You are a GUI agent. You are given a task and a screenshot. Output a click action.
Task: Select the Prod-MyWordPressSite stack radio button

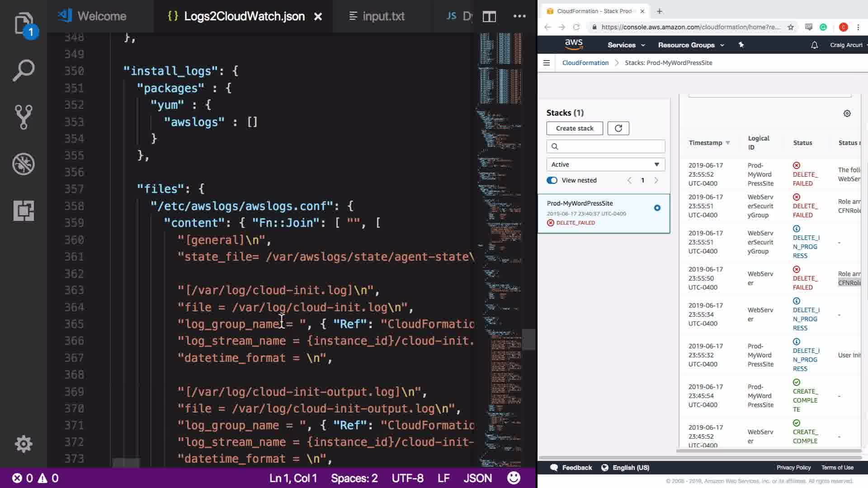tap(657, 208)
